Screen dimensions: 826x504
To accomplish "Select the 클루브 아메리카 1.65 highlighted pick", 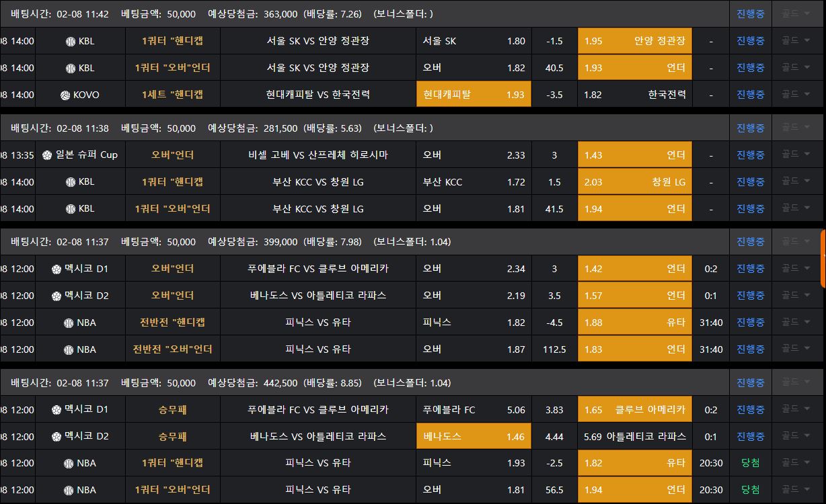I will 634,410.
